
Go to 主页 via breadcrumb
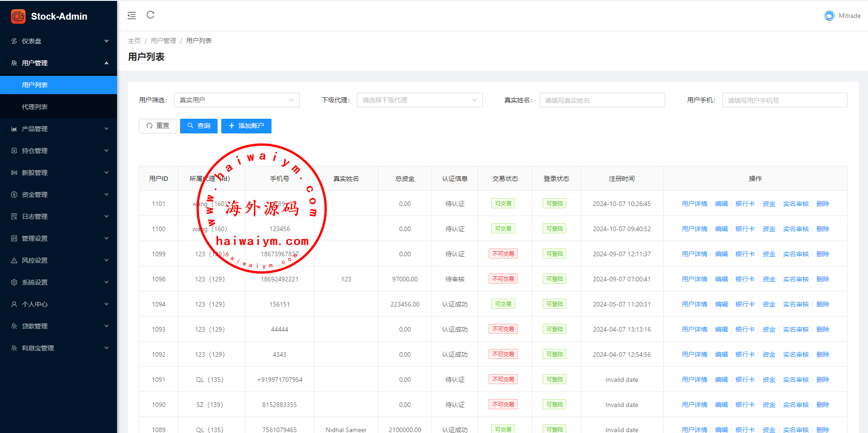[134, 41]
